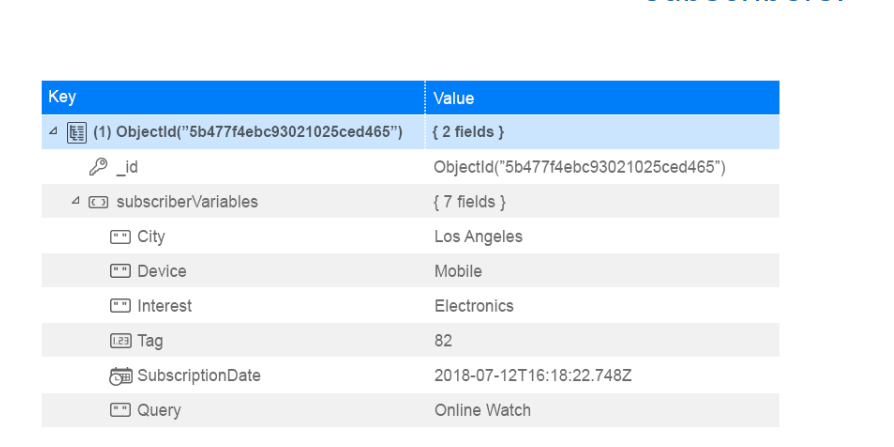Collapse the subscriberVariables node
Image resolution: width=894 pixels, height=447 pixels.
(x=76, y=202)
